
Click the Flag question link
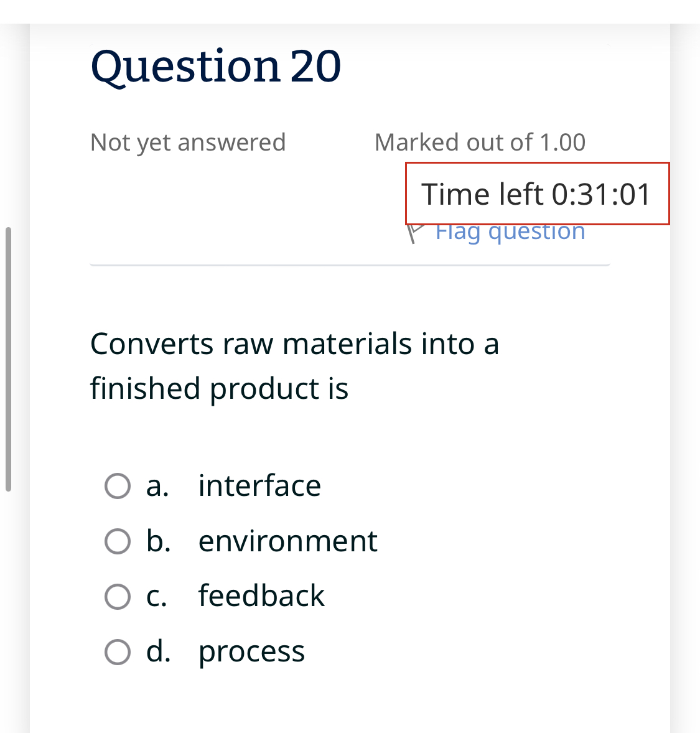pos(510,231)
